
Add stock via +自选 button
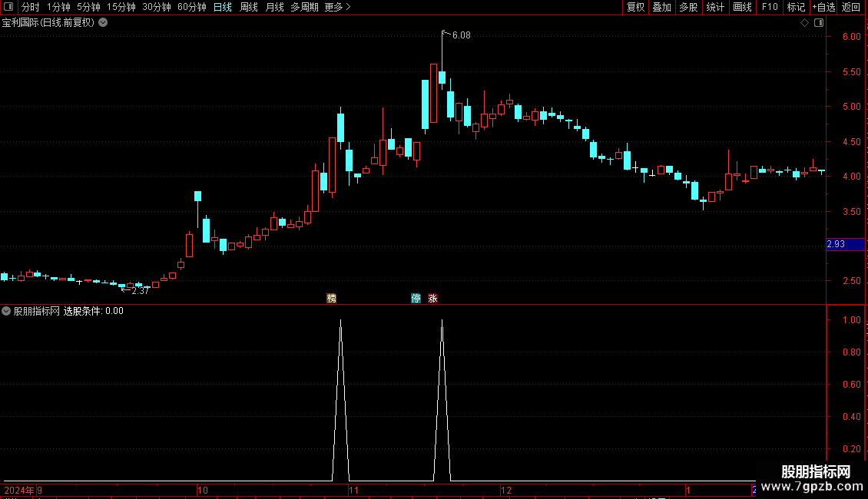click(x=823, y=7)
